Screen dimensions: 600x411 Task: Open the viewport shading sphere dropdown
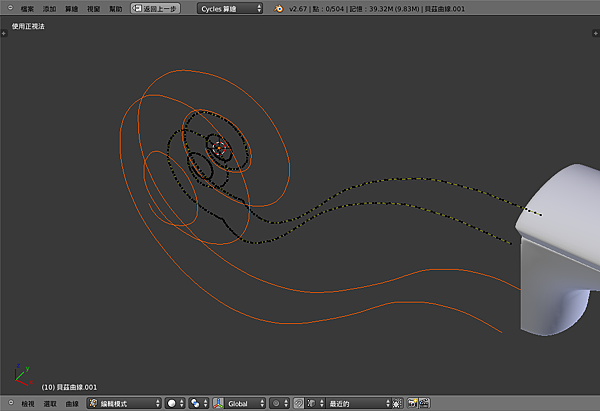tap(175, 403)
